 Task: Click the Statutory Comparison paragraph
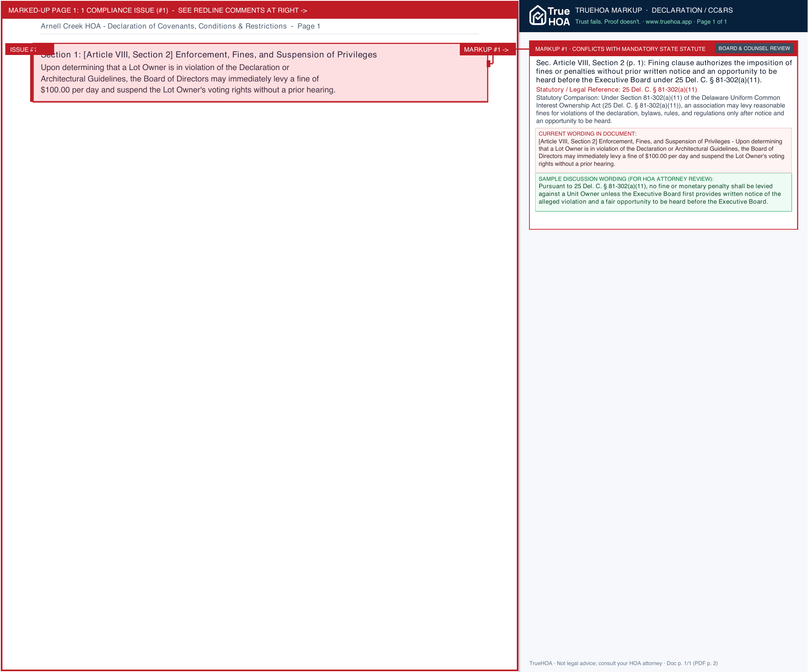661,109
